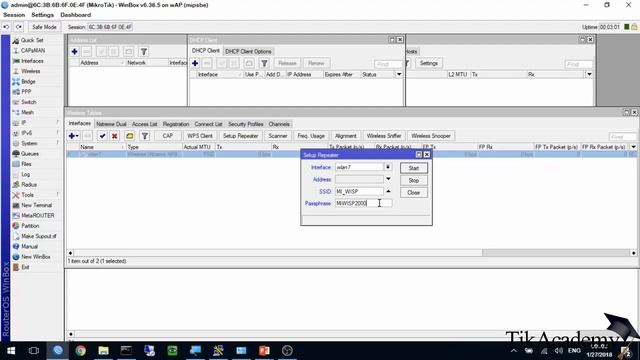Click Close in Setup Repeater
This screenshot has width=640, height=360.
tap(414, 193)
